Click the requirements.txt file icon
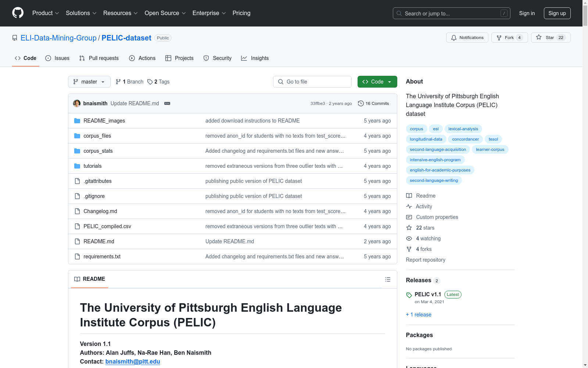588x368 pixels. tap(77, 256)
